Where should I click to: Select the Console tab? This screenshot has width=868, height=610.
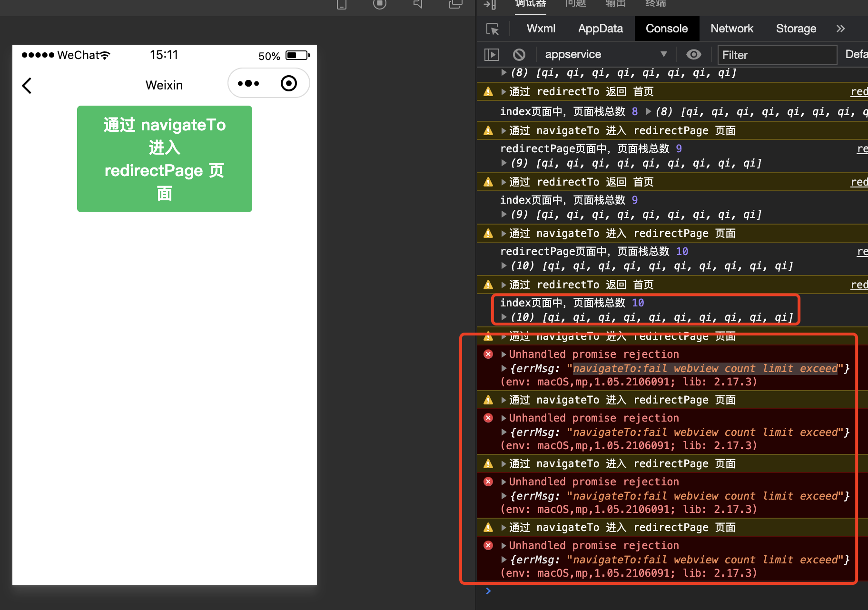point(667,29)
